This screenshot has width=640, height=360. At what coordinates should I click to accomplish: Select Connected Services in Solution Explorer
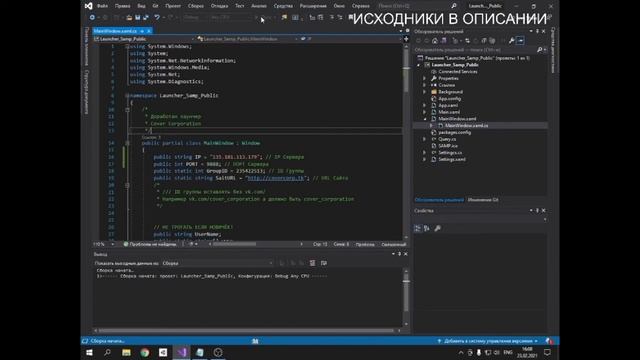tap(458, 71)
